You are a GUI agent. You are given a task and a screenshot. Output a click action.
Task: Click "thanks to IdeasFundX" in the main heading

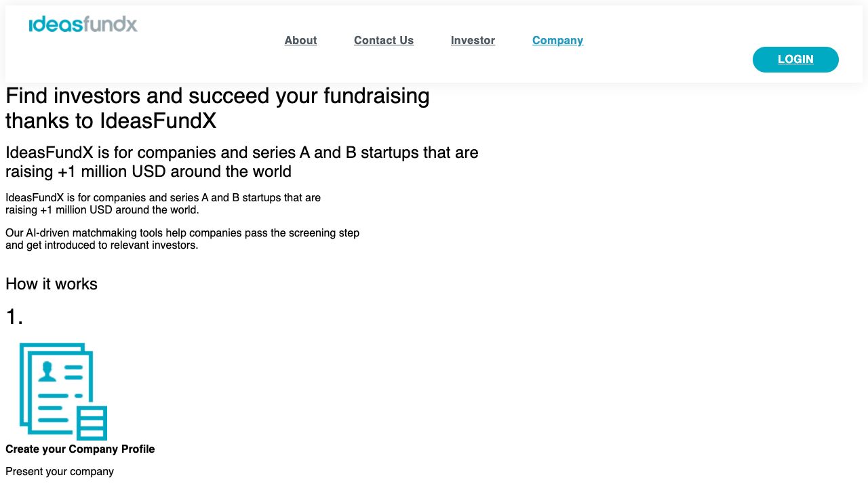[111, 121]
